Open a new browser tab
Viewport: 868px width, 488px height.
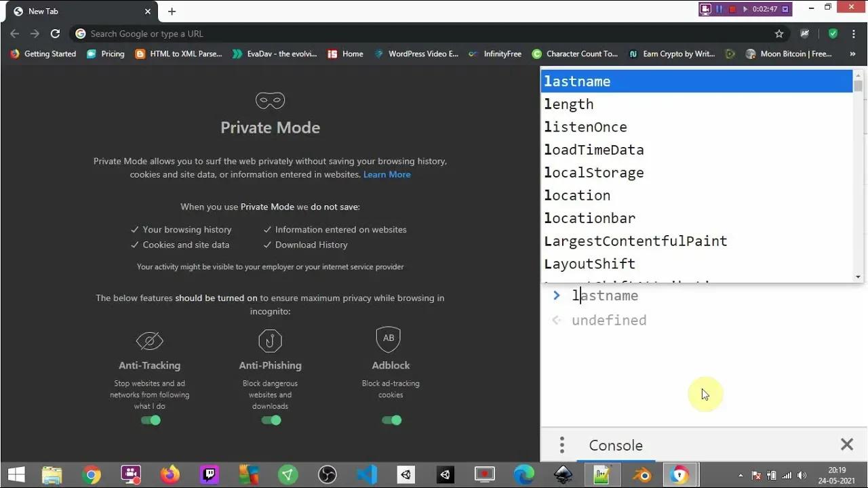click(x=172, y=12)
